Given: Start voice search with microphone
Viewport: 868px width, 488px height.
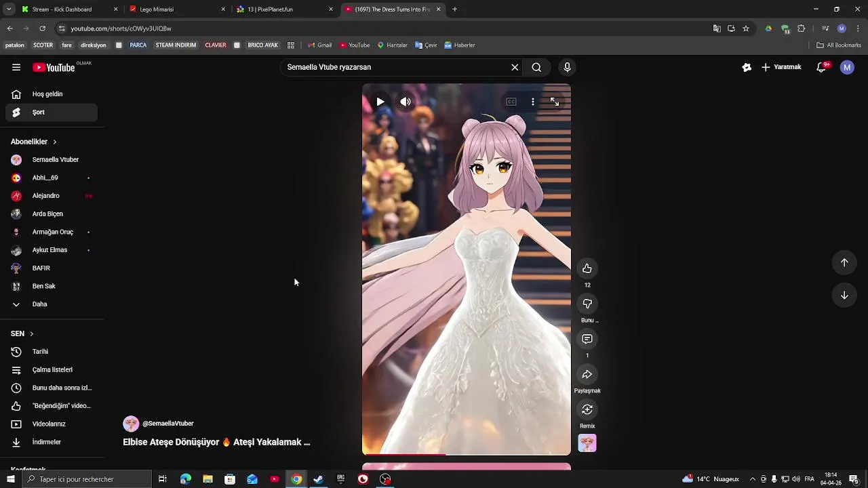Looking at the screenshot, I should (568, 67).
